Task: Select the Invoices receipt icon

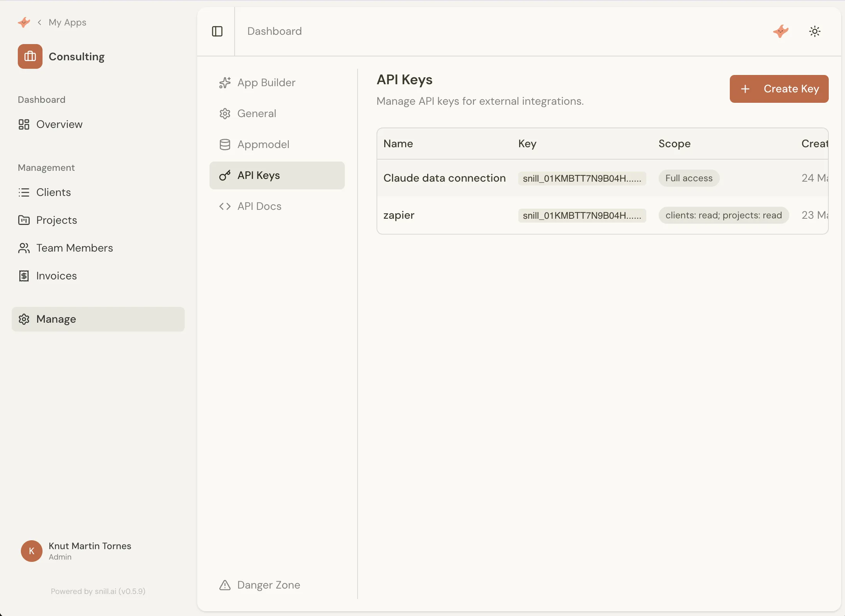Action: click(24, 276)
